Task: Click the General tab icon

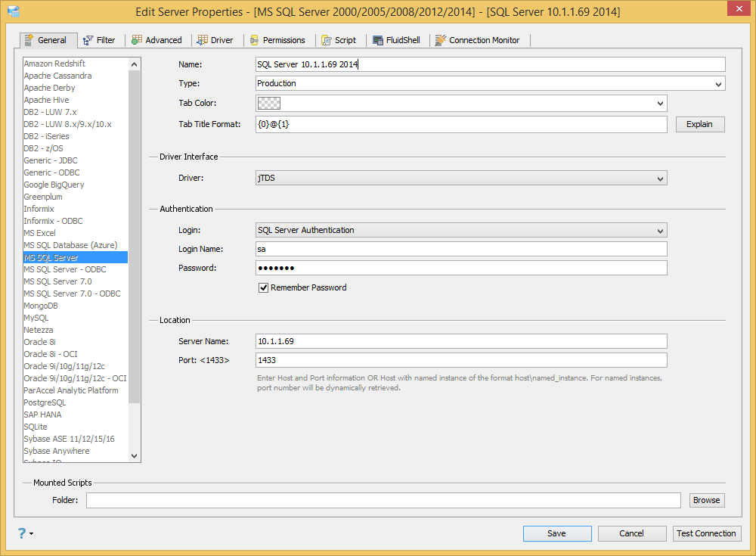Action: pos(29,40)
